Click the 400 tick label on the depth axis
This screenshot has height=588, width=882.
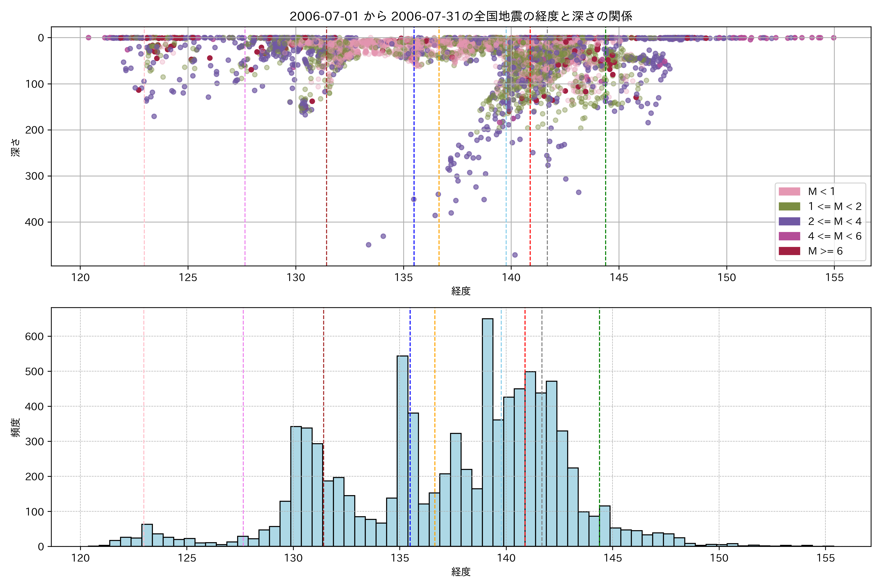35,222
